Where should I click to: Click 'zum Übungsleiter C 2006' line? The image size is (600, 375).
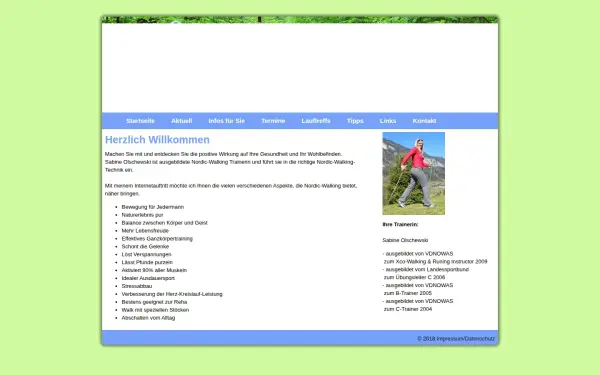414,277
